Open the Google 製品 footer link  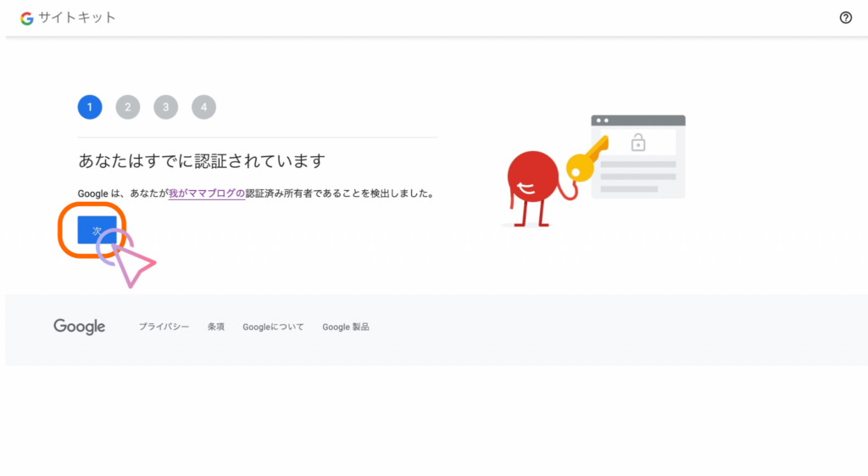[x=345, y=327]
